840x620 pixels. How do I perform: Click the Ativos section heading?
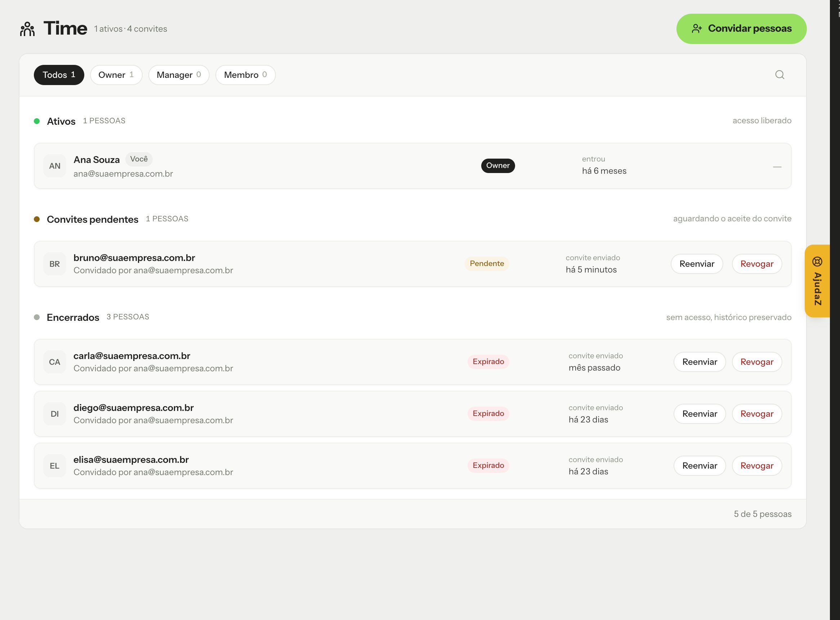tap(61, 121)
